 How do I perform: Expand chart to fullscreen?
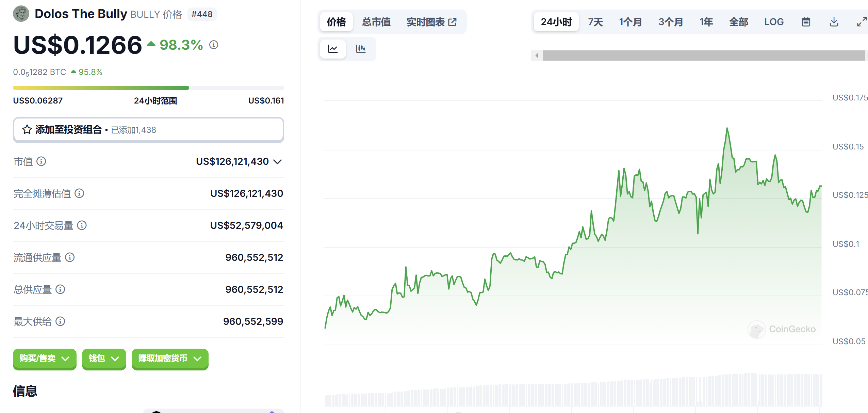click(862, 22)
